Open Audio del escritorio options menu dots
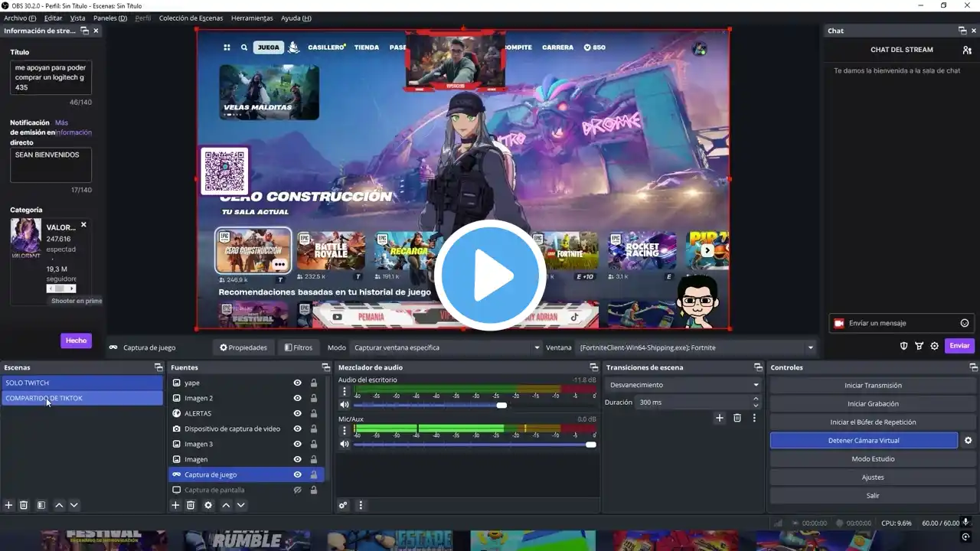The height and width of the screenshot is (551, 980). tap(345, 391)
